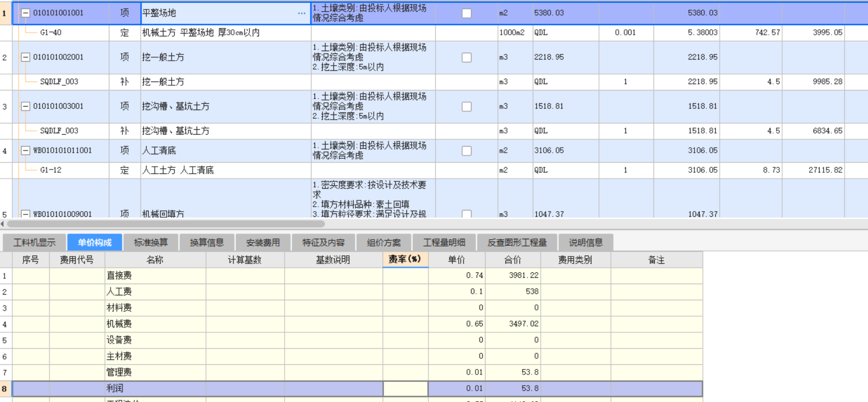This screenshot has width=868, height=402.
Task: Click 合价 value 3981.22
Action: [523, 276]
